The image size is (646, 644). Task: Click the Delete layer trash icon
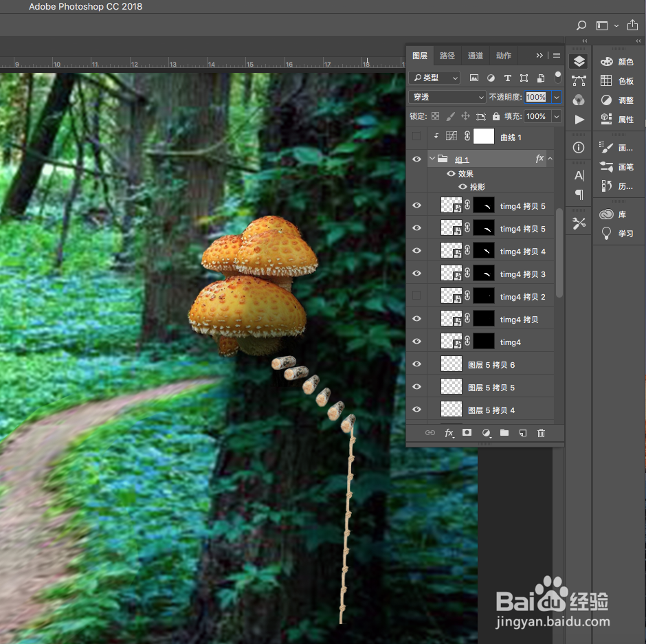[x=542, y=433]
